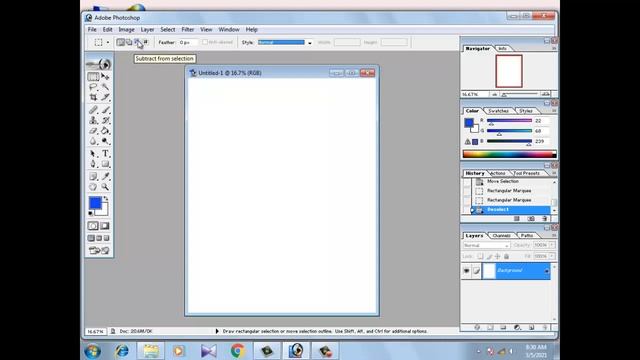Select the Dodge tool
The width and height of the screenshot is (640, 360).
105,141
